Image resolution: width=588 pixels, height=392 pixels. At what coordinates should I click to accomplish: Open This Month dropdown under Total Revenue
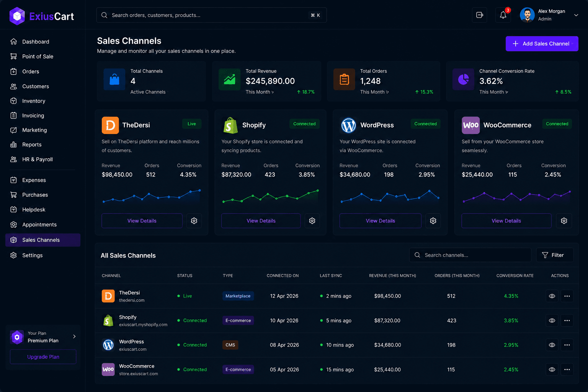260,92
